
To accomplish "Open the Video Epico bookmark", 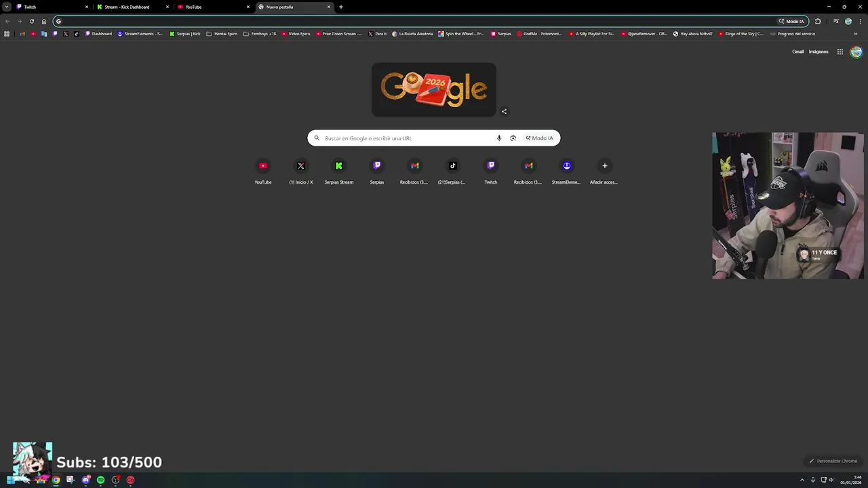I will 296,34.
